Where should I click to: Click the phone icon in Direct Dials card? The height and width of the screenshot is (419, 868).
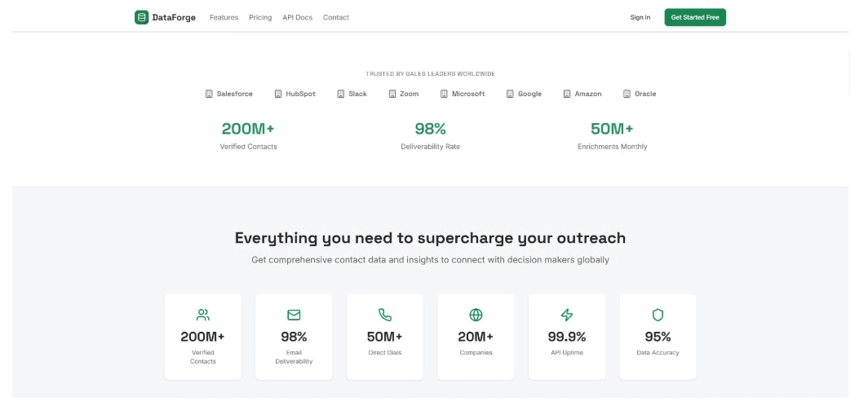click(385, 315)
